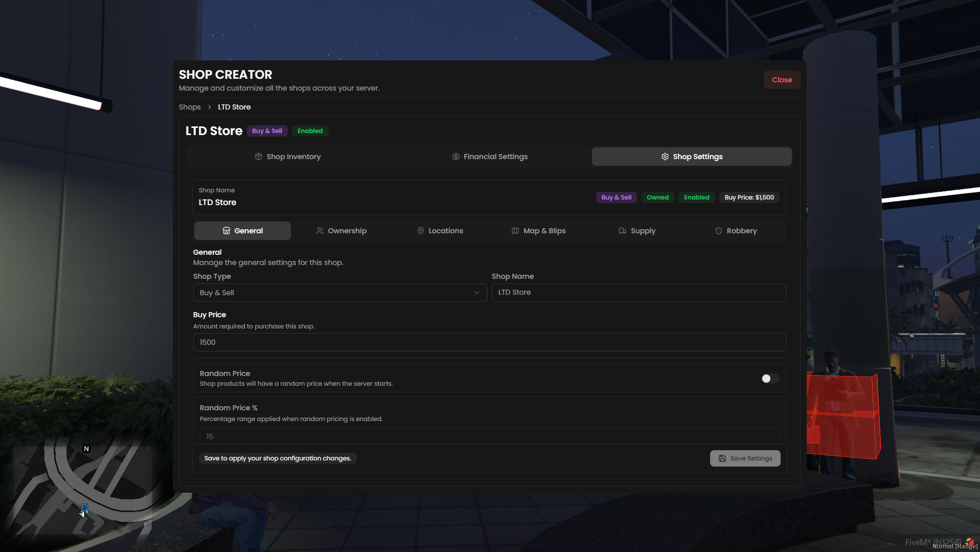Click the breadcrumb chevron after Shops

pyautogui.click(x=210, y=107)
